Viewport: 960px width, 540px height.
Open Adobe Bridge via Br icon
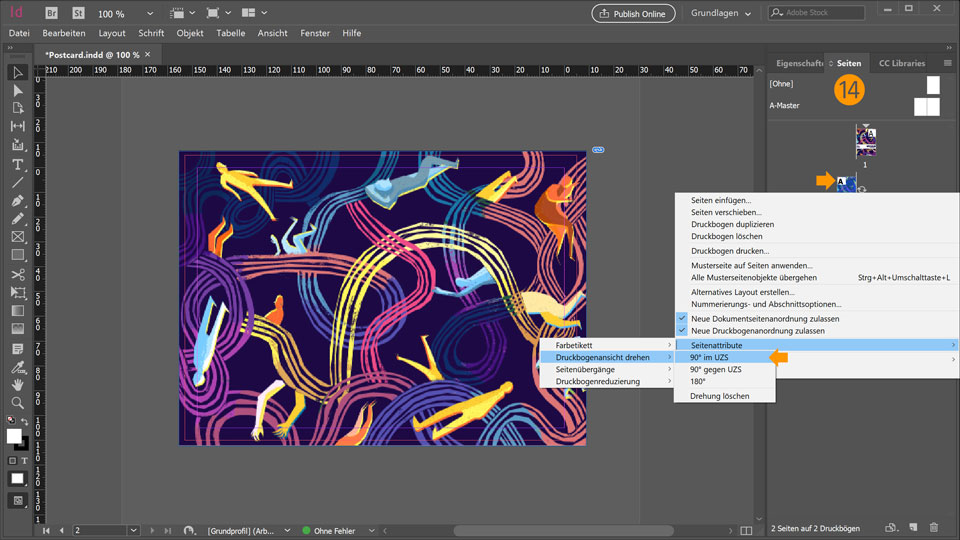[x=51, y=14]
